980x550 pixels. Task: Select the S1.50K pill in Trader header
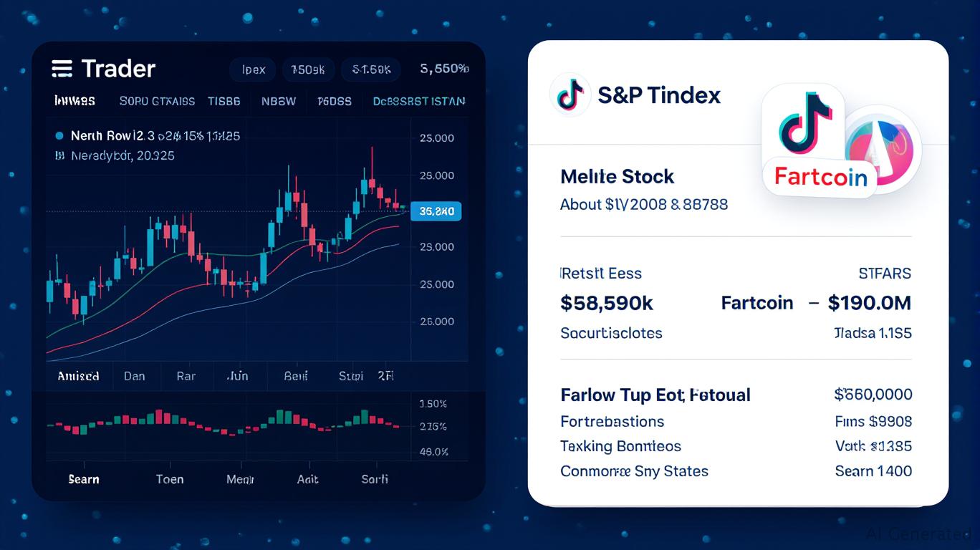click(x=370, y=69)
